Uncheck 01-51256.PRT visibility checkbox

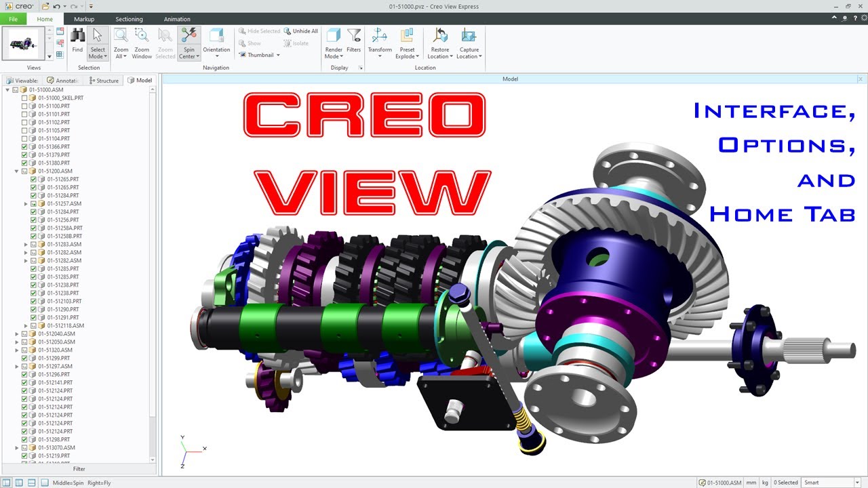(x=34, y=220)
